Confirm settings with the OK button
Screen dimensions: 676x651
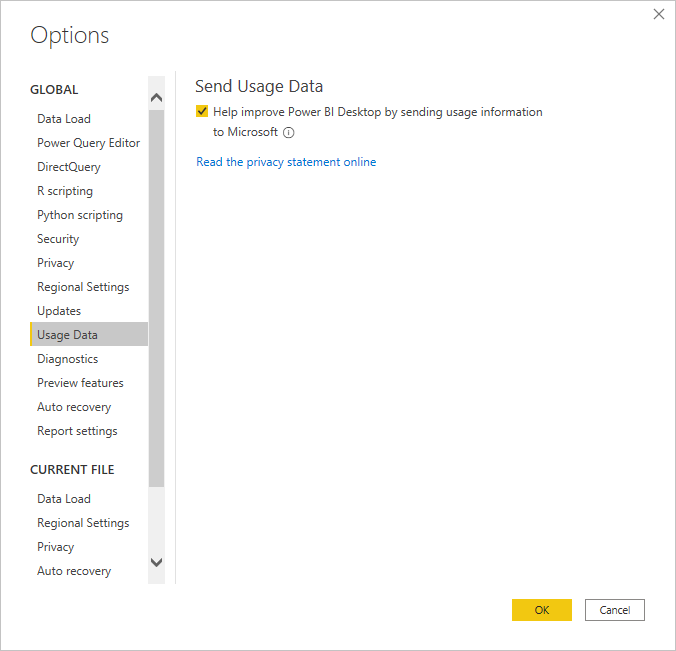(x=541, y=610)
